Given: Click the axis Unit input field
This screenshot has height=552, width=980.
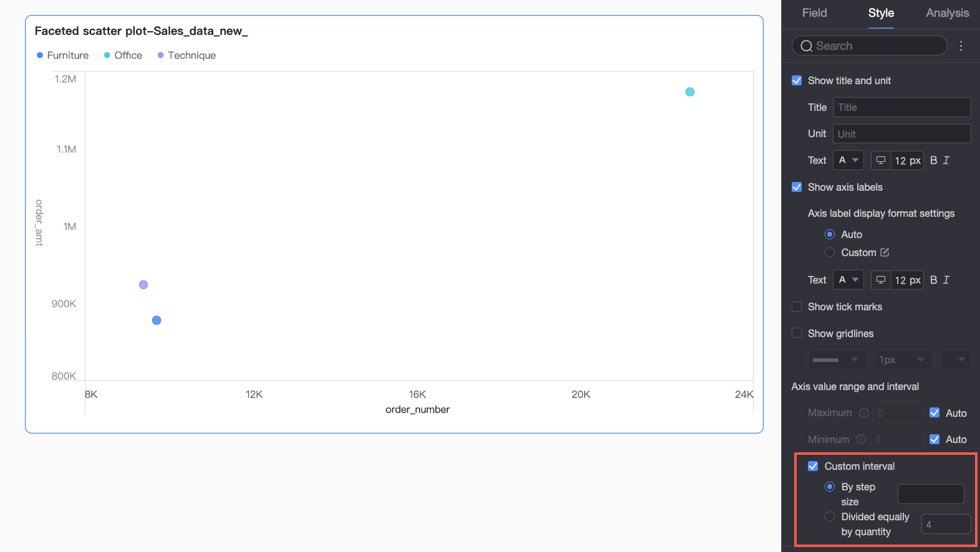Looking at the screenshot, I should (902, 134).
